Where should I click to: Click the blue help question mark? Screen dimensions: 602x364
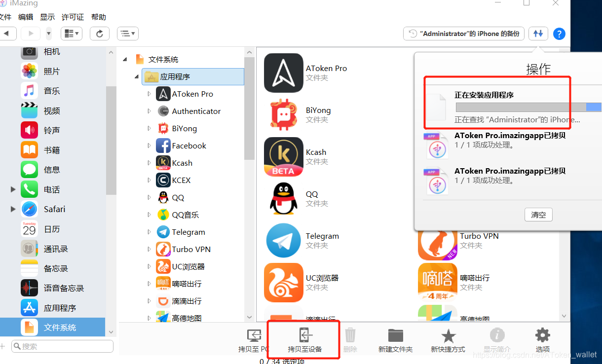click(559, 34)
